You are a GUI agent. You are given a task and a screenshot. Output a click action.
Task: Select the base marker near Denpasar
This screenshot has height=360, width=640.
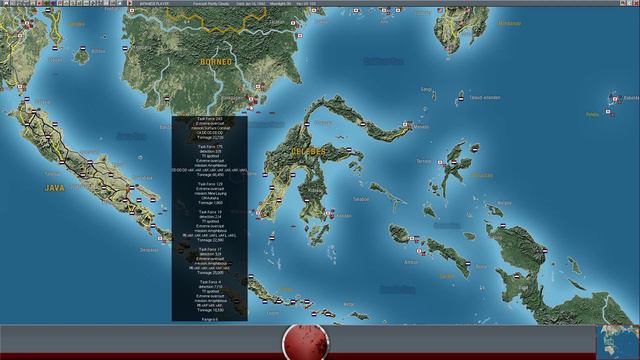click(x=160, y=238)
